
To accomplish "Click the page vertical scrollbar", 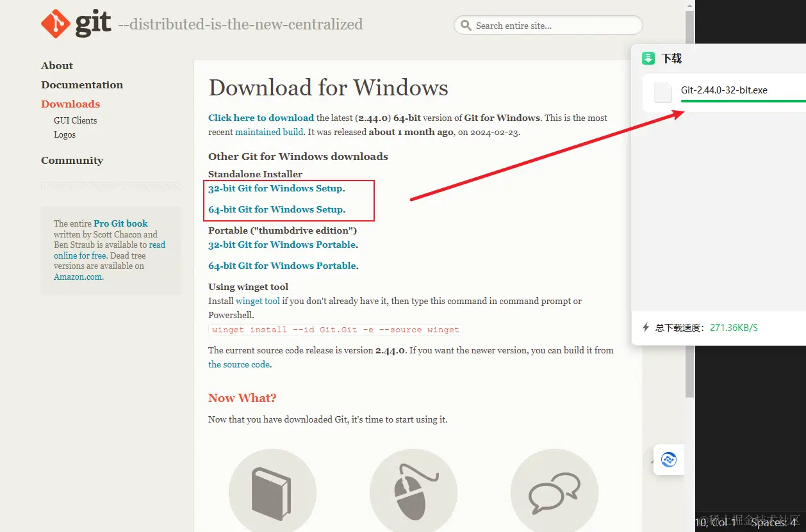I will 689,205.
